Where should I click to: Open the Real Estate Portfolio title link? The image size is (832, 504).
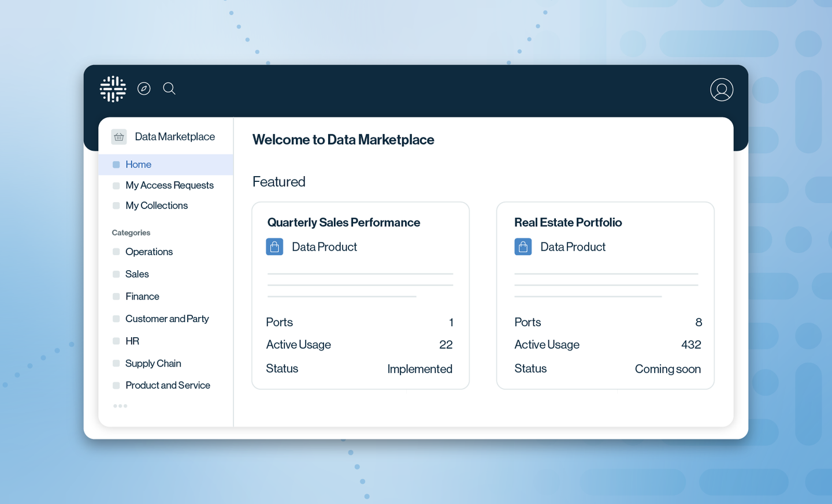568,222
